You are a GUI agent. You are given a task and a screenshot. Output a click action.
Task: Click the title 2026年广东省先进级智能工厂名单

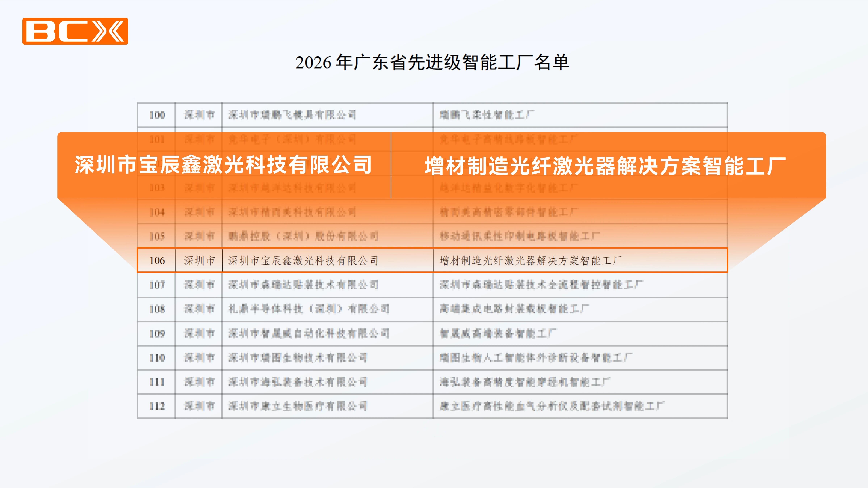click(x=432, y=63)
